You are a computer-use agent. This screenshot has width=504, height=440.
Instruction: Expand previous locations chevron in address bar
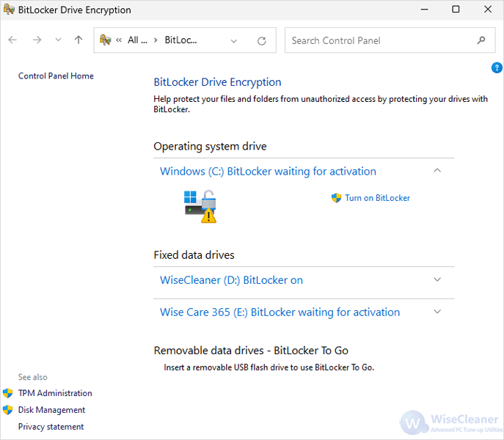(234, 41)
